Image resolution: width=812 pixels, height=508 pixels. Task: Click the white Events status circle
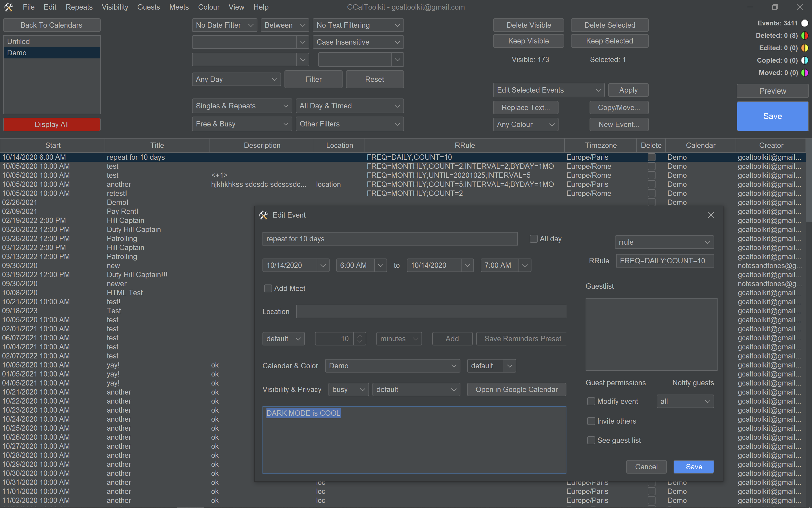tap(805, 23)
